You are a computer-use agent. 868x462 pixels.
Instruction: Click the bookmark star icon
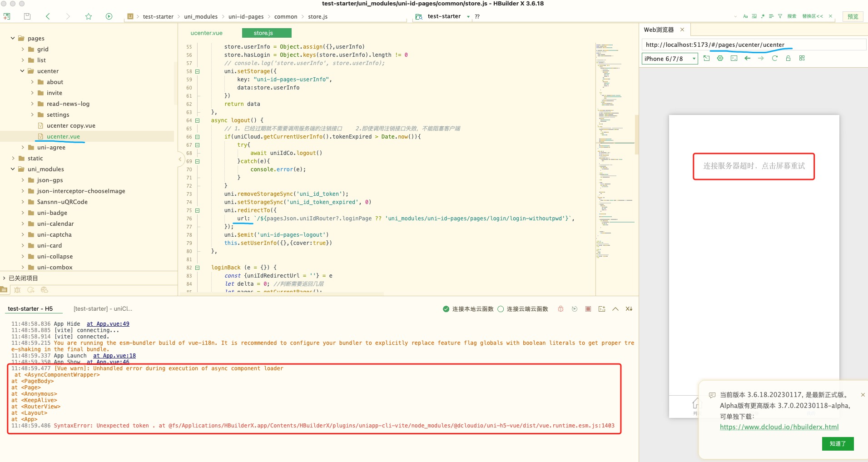click(x=89, y=16)
